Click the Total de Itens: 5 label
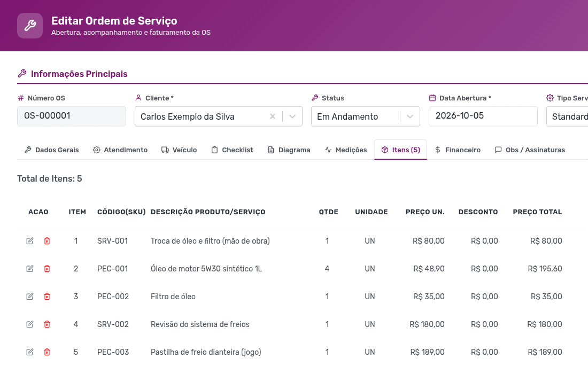The width and height of the screenshot is (588, 374). 50,179
